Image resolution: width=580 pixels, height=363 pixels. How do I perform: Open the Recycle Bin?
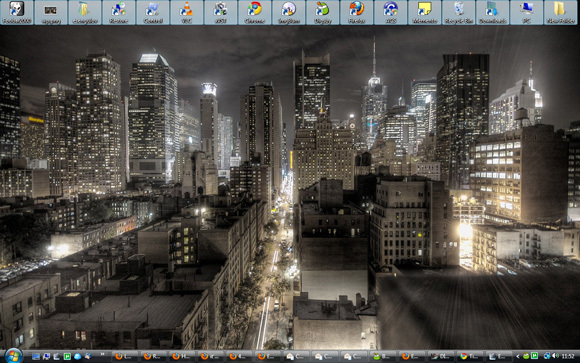(x=458, y=12)
